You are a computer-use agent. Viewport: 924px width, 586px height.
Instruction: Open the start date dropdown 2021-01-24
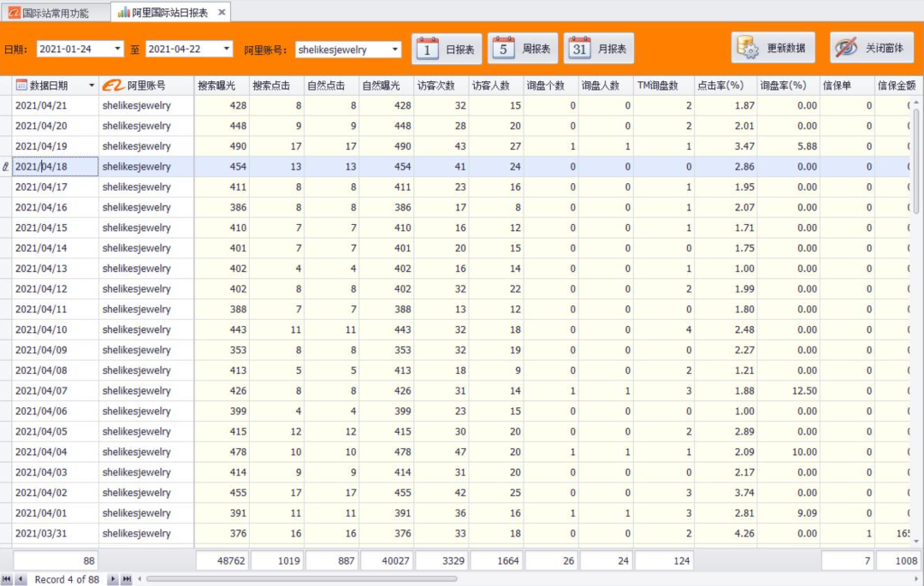(x=117, y=49)
